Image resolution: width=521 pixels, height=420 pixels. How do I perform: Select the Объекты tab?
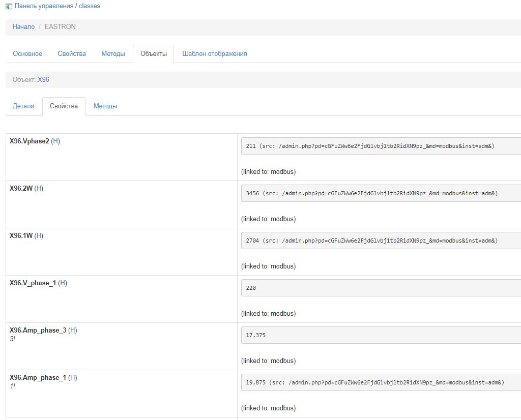point(153,53)
